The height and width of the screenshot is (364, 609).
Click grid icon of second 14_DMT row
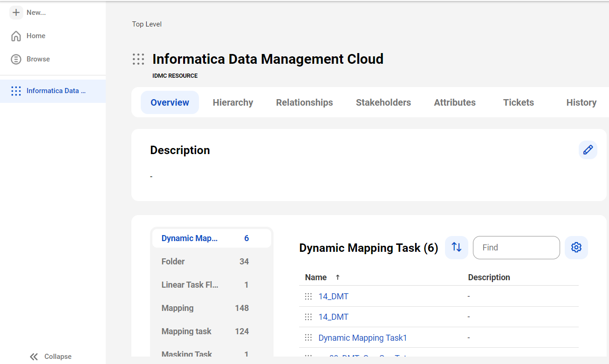308,317
